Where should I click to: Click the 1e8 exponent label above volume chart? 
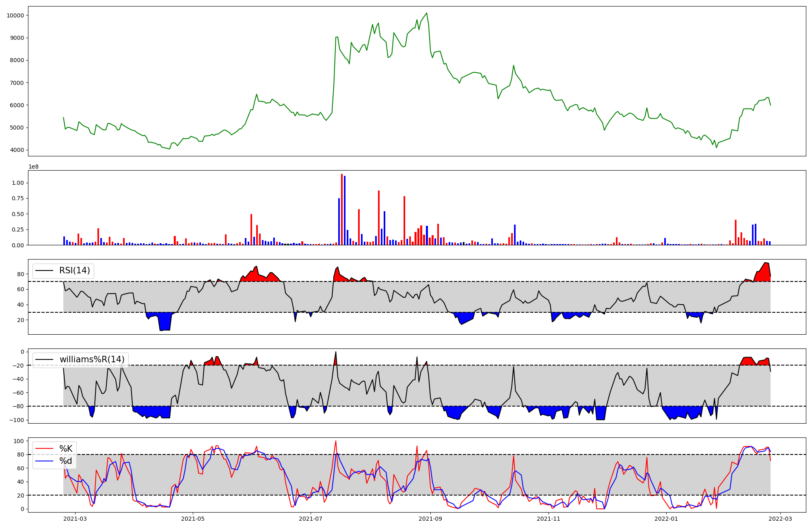point(33,167)
